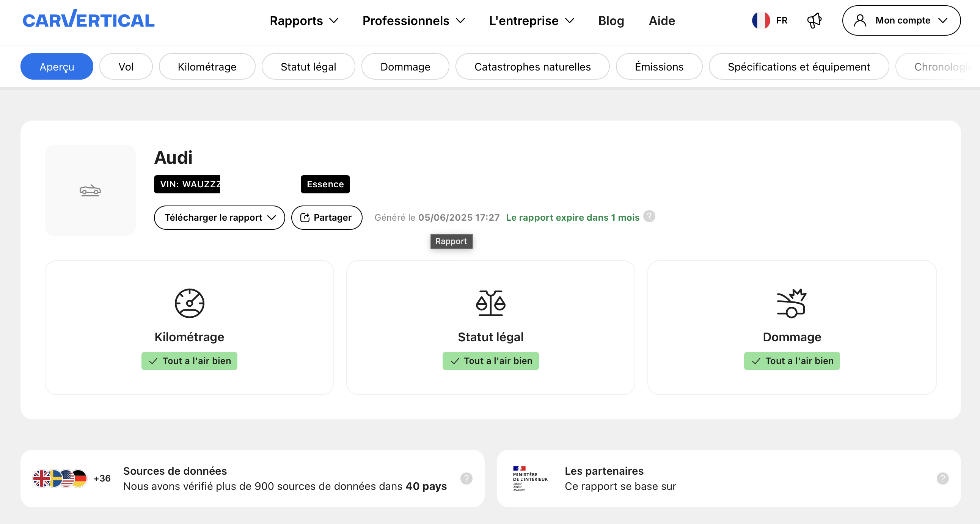
Task: Click the '40 pays' bold text
Action: (x=426, y=486)
